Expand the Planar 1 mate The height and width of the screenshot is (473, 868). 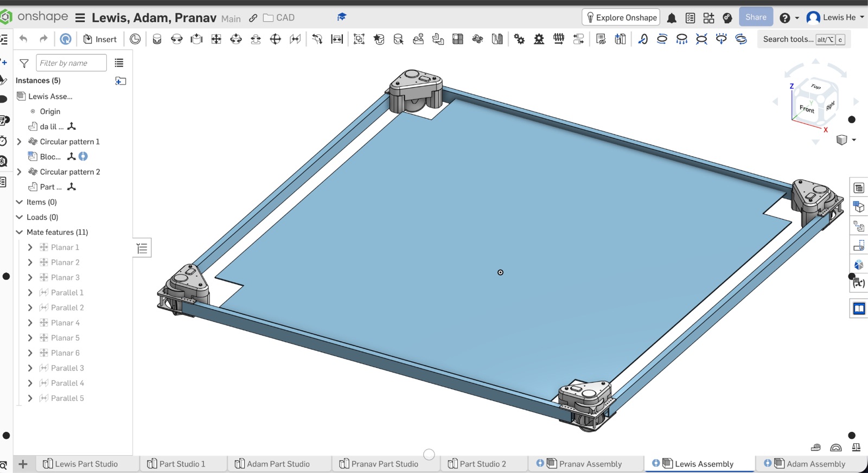[x=30, y=247]
